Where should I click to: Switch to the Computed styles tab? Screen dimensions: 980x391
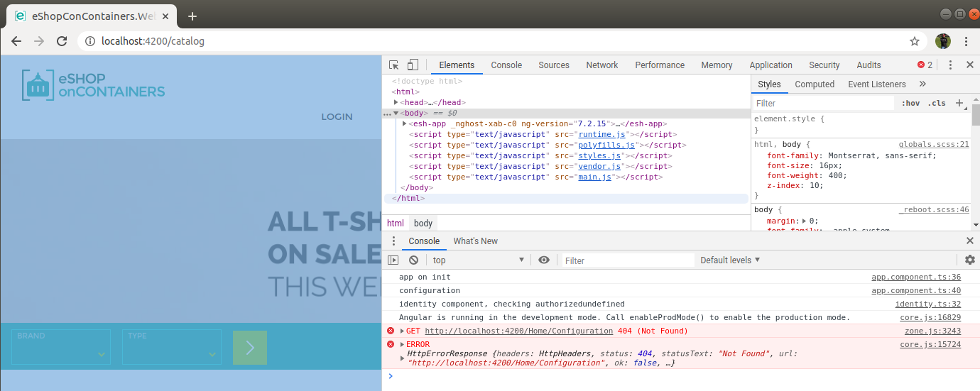815,84
